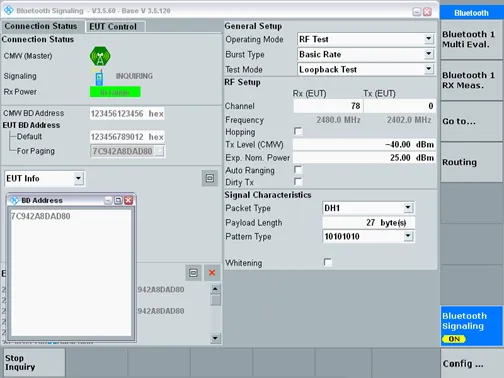The image size is (504, 378).
Task: Click the window icon beside the red X
Action: click(193, 273)
